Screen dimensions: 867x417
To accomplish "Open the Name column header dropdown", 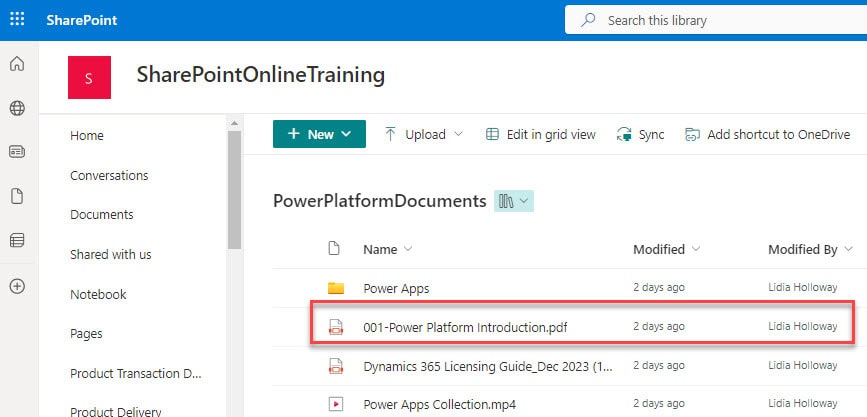I will [x=388, y=249].
